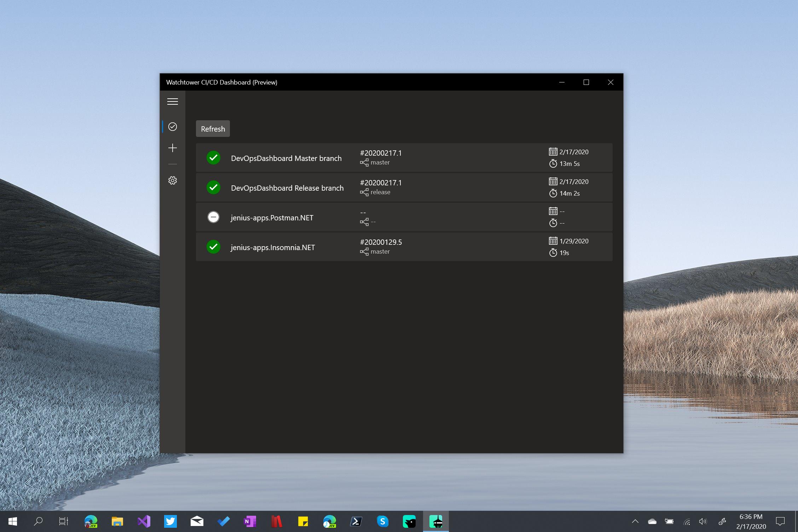Viewport: 798px width, 532px height.
Task: Open the hamburger navigation menu
Action: tap(173, 102)
